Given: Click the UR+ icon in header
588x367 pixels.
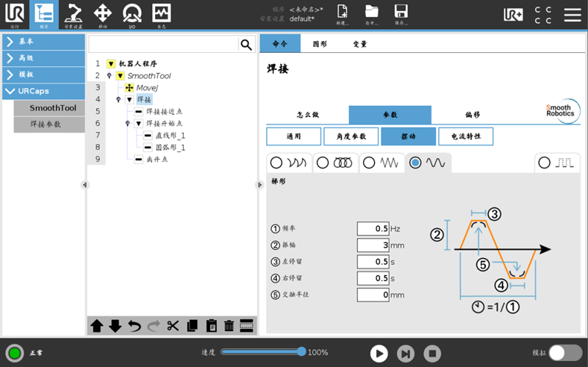Looking at the screenshot, I should point(513,15).
